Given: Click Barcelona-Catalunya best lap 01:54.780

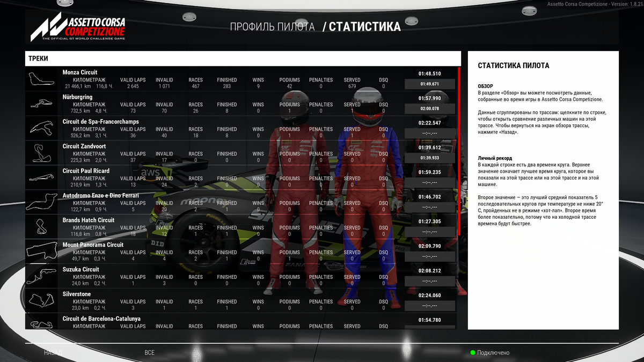Looking at the screenshot, I should pos(429,320).
